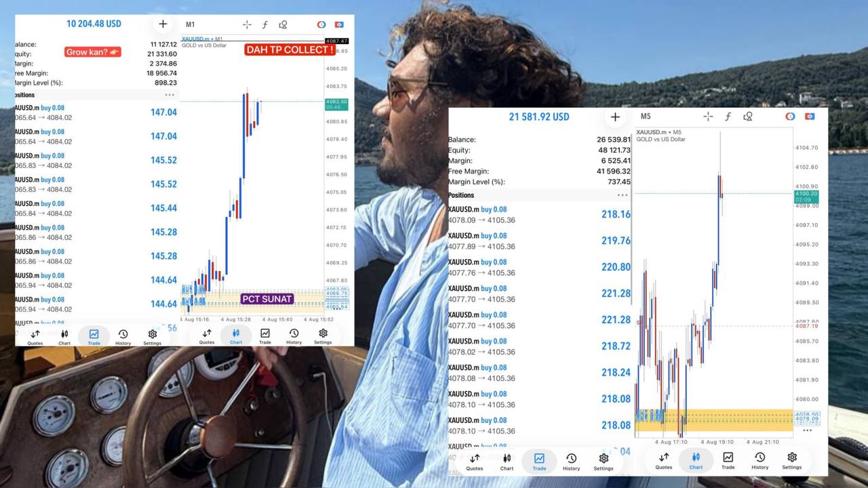
Task: Activate the crosshair tool on the M5 chart
Action: click(x=708, y=117)
